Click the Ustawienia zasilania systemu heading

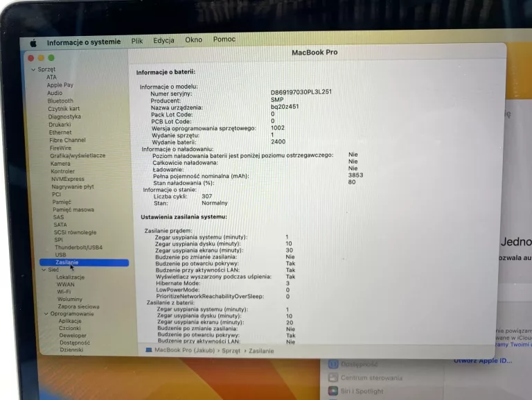click(x=184, y=217)
